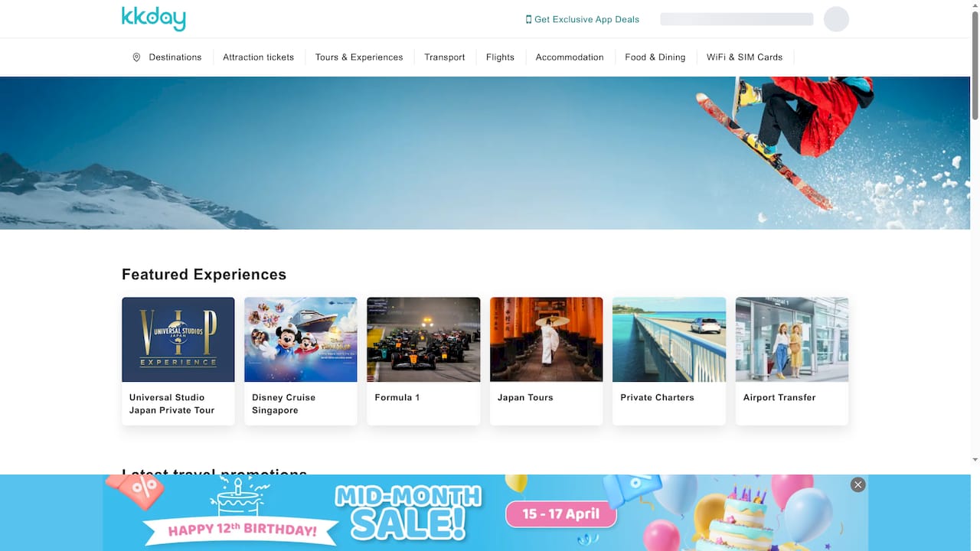Click the header search placeholder bar

[x=737, y=19]
